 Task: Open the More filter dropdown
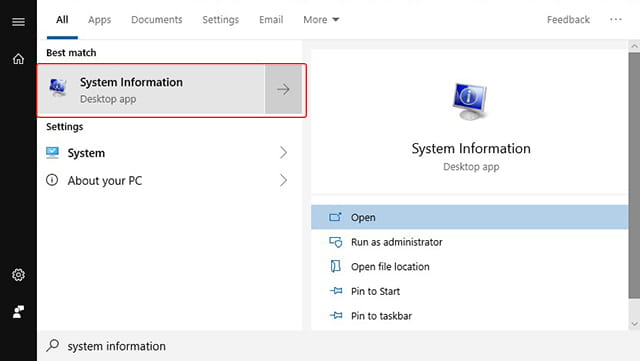tap(321, 20)
